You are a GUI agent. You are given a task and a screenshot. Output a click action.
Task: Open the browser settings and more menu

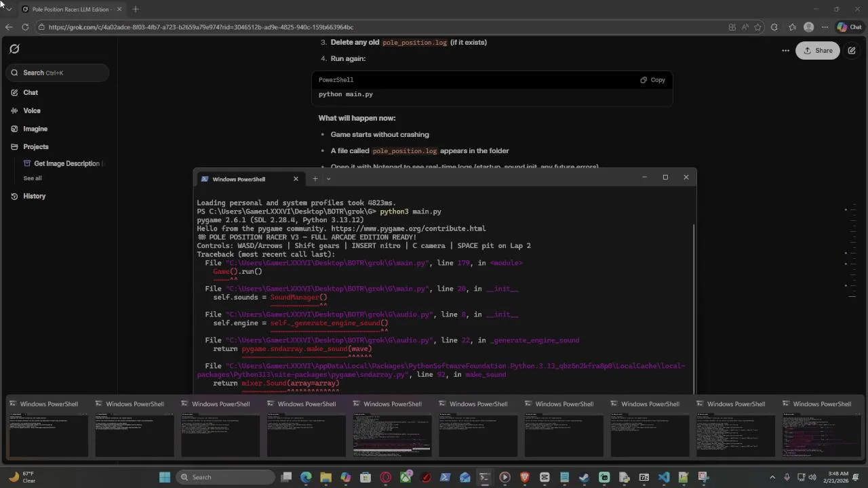click(825, 27)
